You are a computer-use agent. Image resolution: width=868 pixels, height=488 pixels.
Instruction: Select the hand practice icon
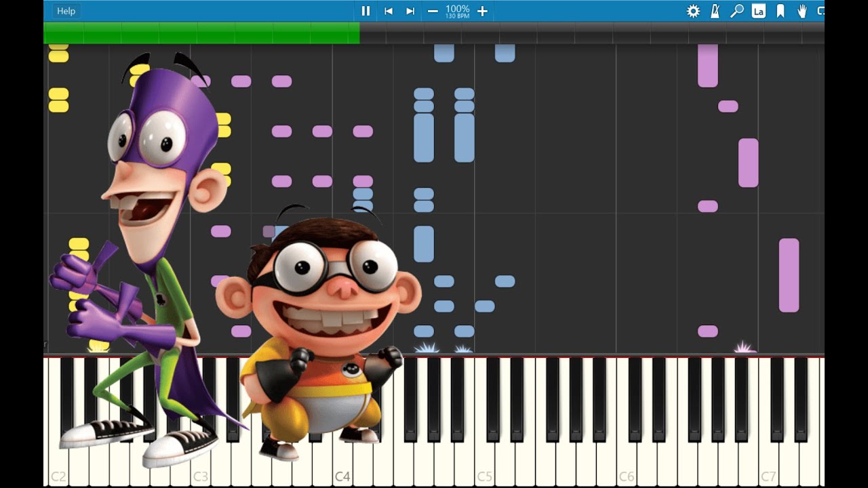[802, 11]
